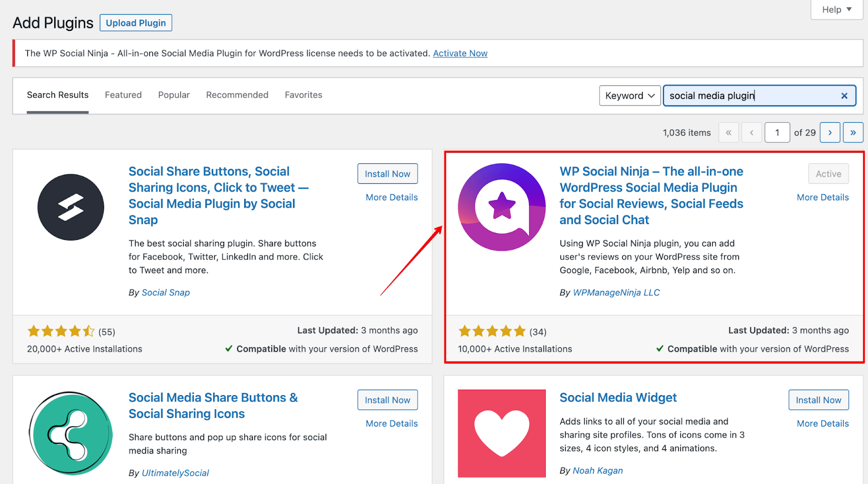The width and height of the screenshot is (868, 484).
Task: Click the current page number field
Action: (777, 132)
